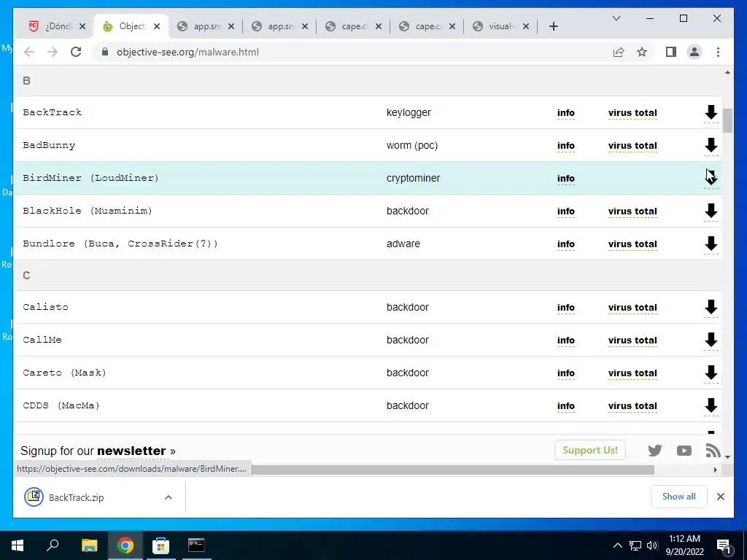
Task: Open Windows Start menu
Action: pos(18,545)
